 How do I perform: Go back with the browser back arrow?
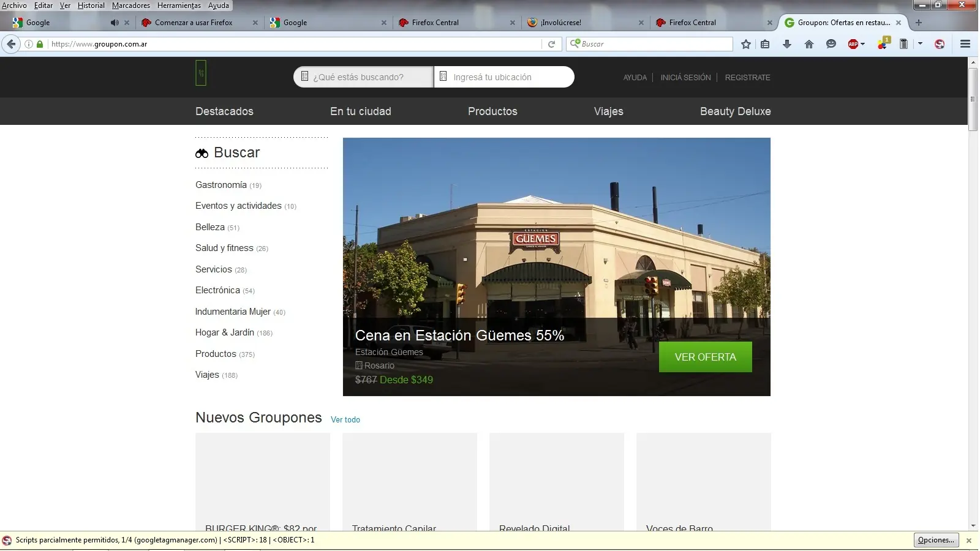[11, 44]
